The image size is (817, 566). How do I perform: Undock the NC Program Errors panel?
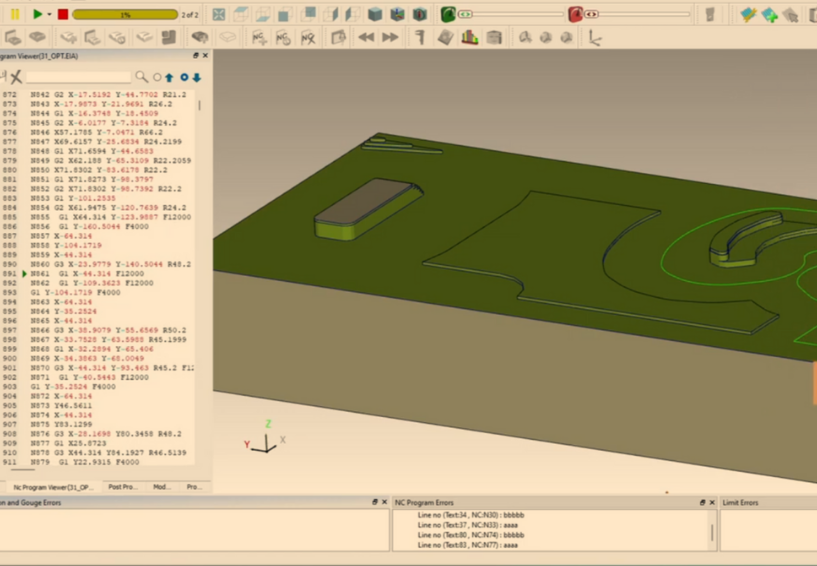point(702,502)
